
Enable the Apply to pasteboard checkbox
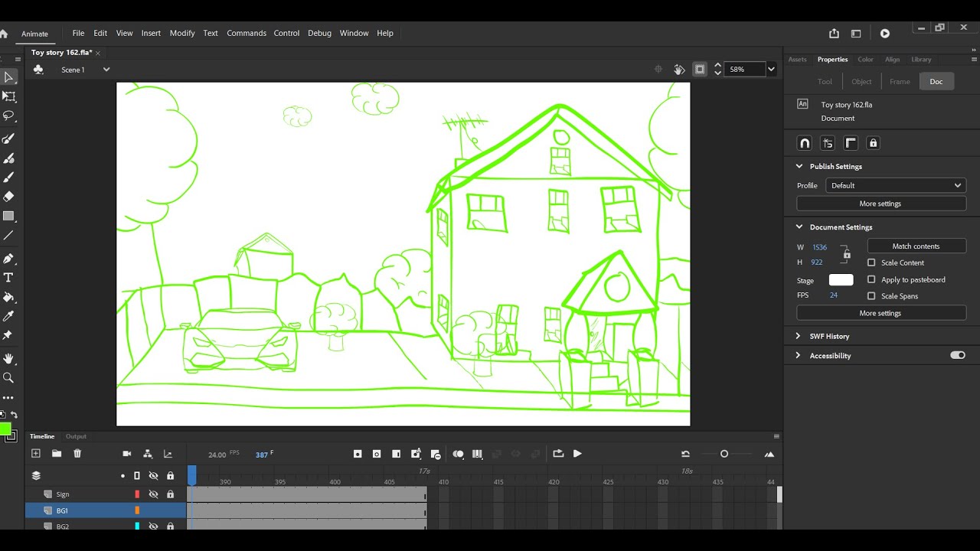871,279
